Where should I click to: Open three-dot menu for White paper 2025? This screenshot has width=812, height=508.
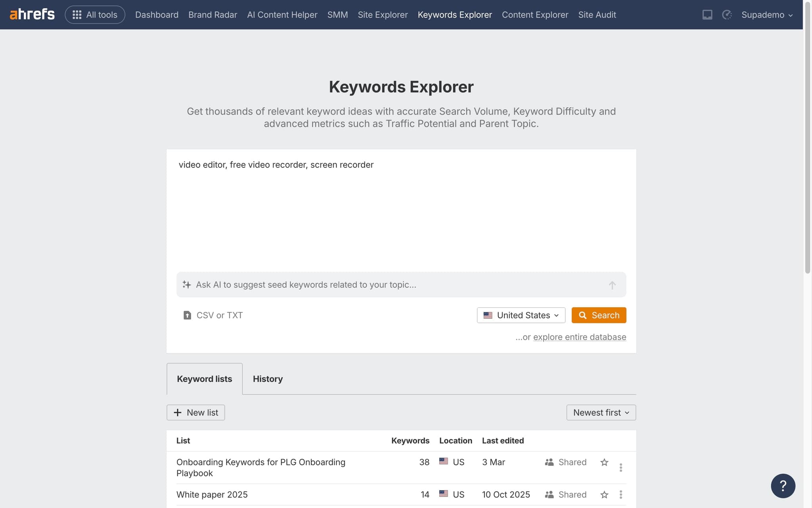[620, 495]
